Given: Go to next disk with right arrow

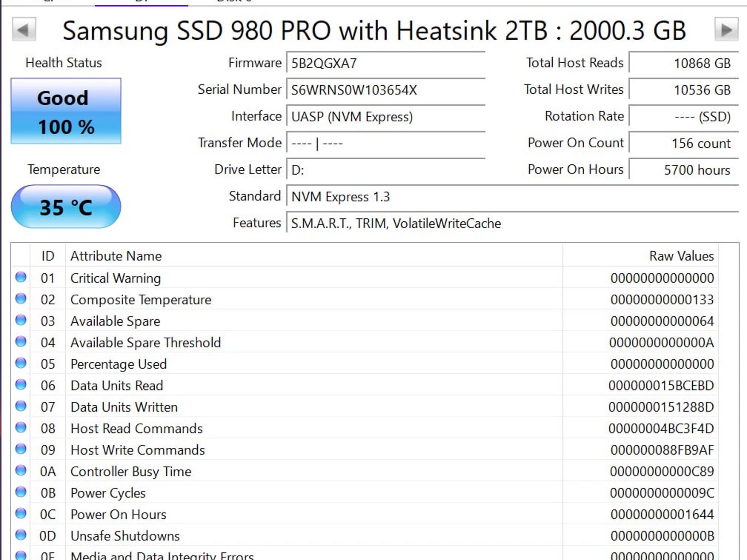Looking at the screenshot, I should 726,30.
